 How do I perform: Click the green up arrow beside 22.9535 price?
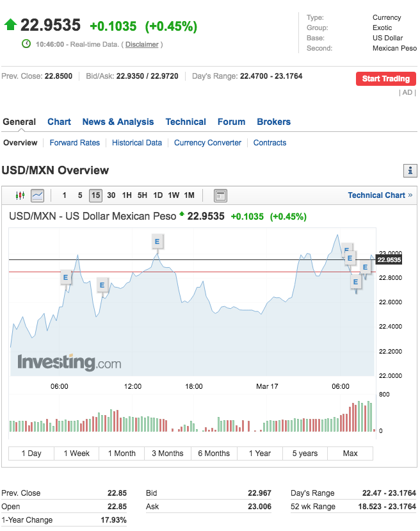pos(10,25)
